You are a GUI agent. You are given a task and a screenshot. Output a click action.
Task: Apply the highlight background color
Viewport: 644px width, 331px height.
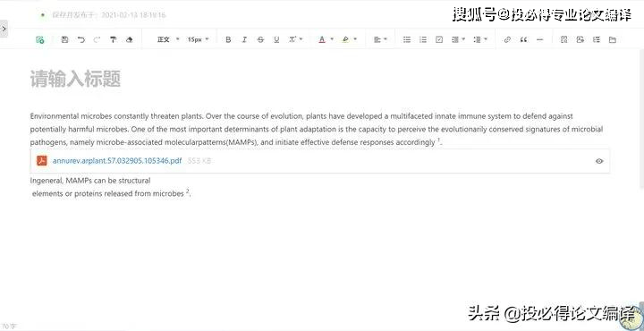(345, 40)
